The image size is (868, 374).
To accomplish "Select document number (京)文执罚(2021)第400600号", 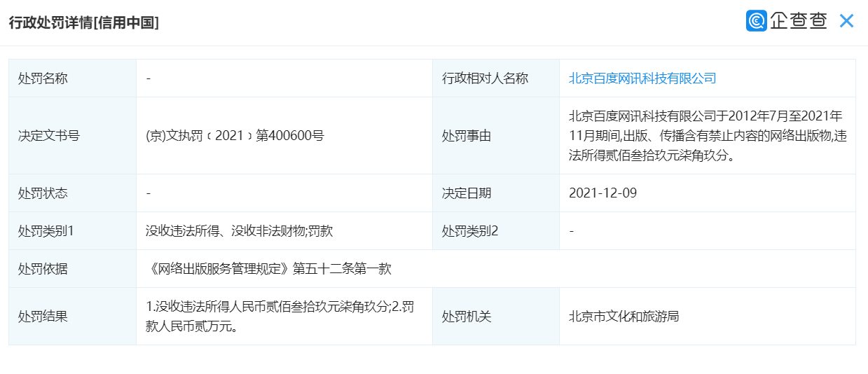I will 235,136.
